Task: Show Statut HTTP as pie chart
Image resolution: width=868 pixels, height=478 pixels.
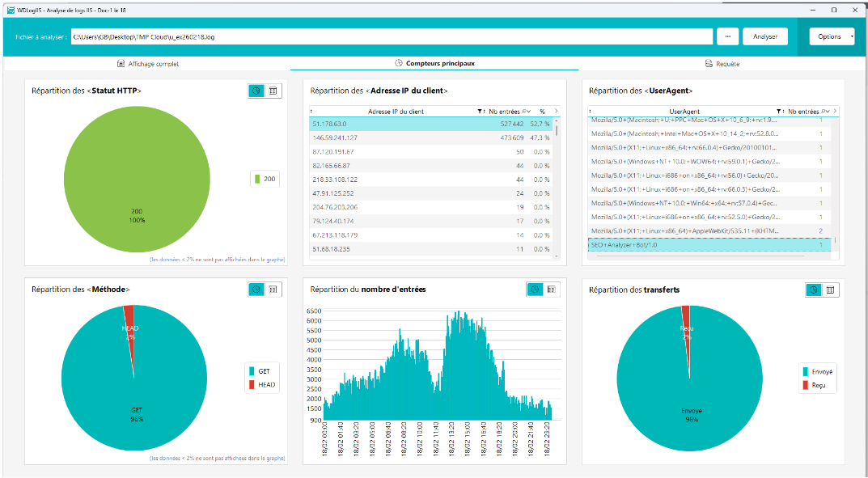Action: click(x=256, y=91)
